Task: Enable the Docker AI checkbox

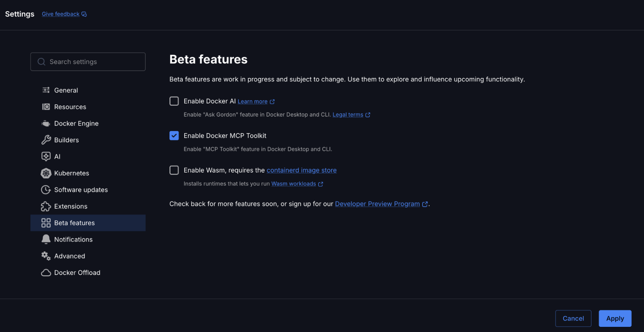Action: pyautogui.click(x=174, y=101)
